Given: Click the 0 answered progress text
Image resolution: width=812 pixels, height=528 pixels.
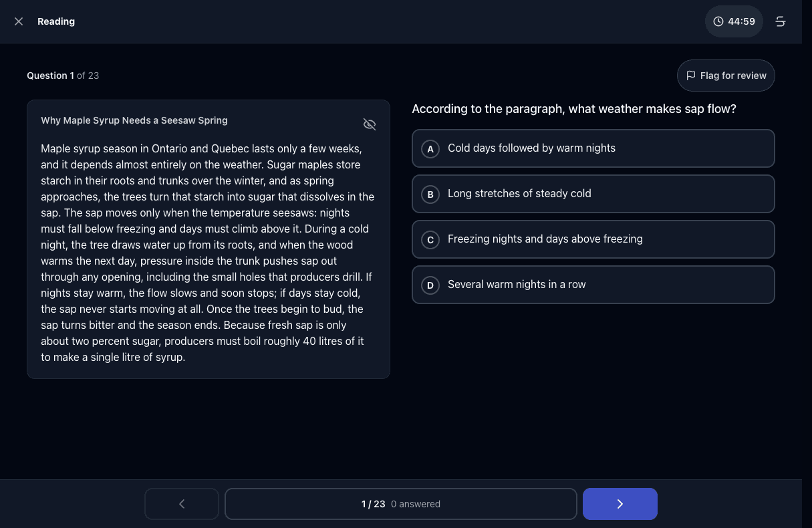Looking at the screenshot, I should click(416, 504).
